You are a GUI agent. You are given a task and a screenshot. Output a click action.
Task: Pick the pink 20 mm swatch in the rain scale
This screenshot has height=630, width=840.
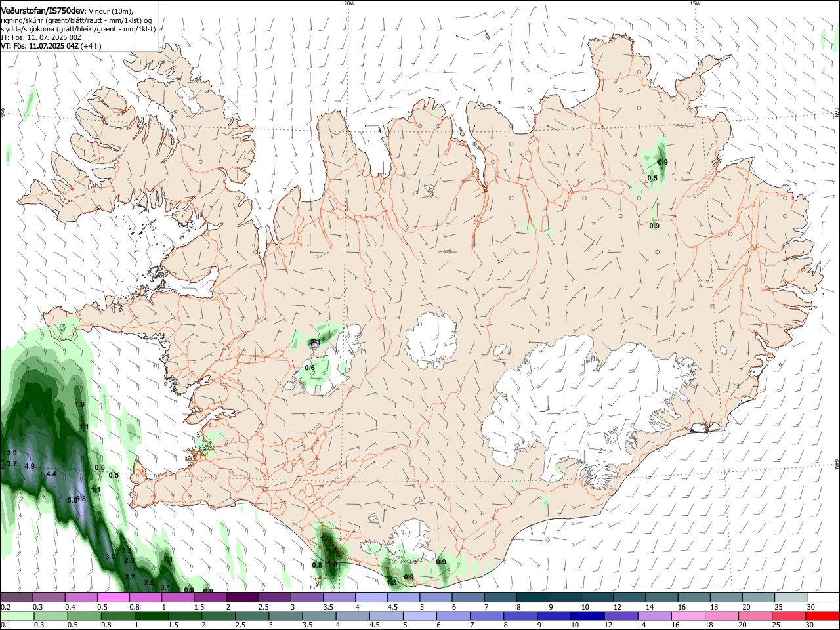coord(755,616)
